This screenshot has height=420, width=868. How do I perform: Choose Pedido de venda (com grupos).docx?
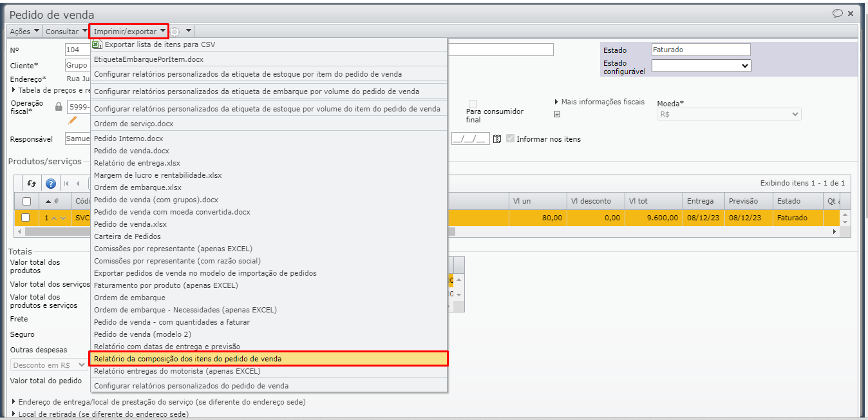[x=269, y=200]
